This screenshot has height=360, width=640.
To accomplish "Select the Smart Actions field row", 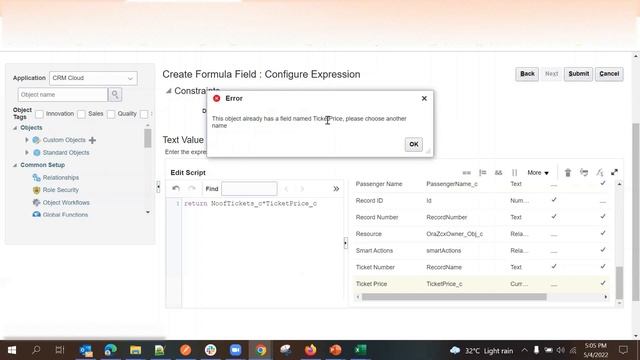I will tap(481, 250).
